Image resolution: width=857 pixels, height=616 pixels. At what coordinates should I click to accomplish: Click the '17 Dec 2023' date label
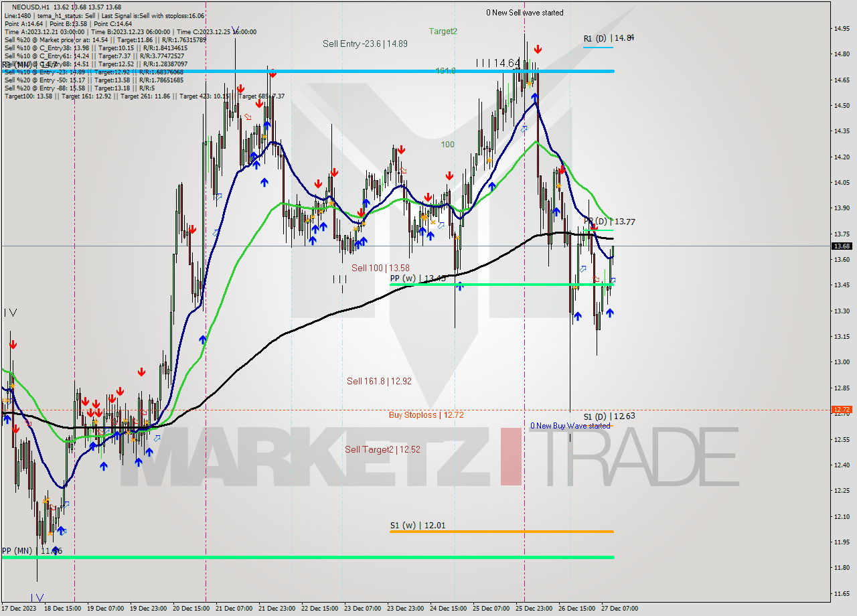tap(19, 609)
